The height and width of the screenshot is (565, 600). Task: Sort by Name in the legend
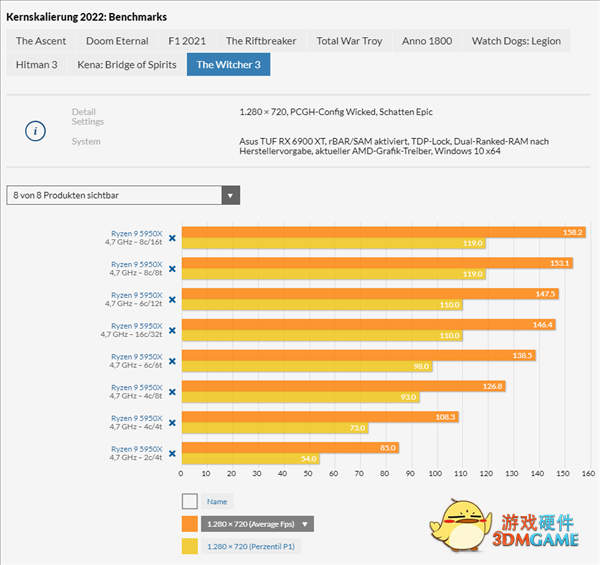click(x=217, y=501)
